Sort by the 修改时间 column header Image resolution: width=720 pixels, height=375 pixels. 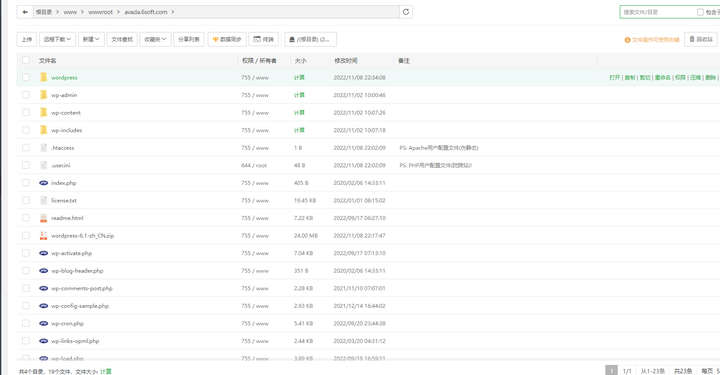(346, 61)
